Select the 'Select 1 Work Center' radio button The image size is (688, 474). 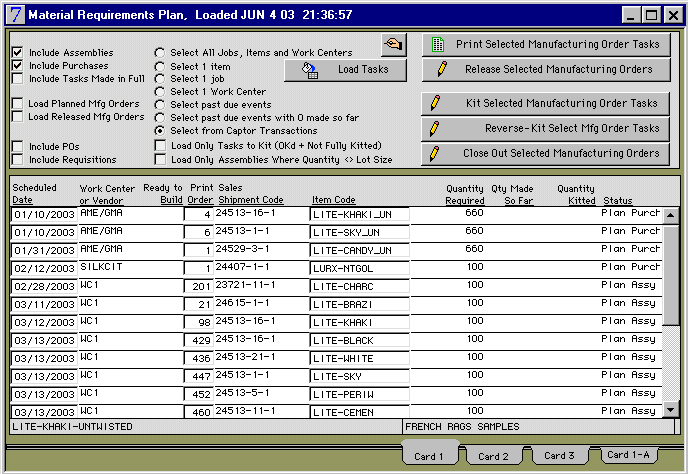click(159, 92)
